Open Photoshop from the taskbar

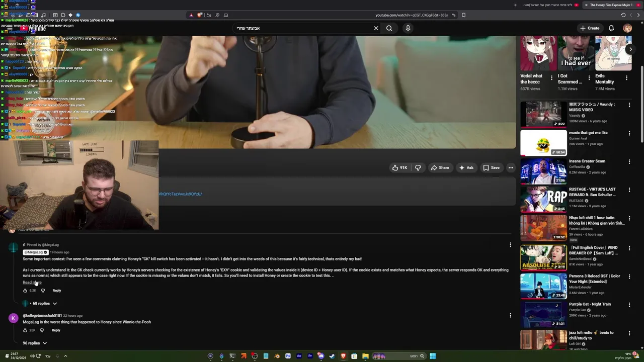pyautogui.click(x=288, y=356)
